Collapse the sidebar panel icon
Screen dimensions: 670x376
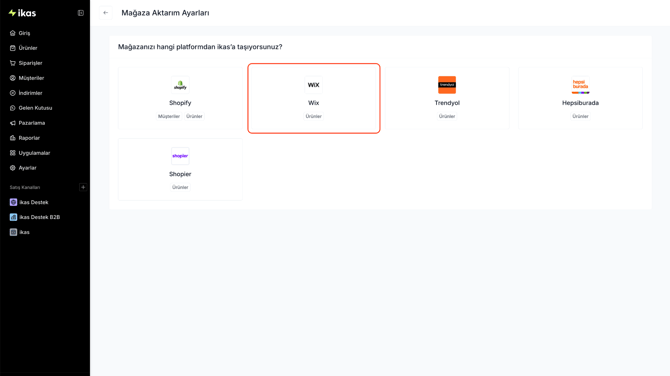point(80,13)
